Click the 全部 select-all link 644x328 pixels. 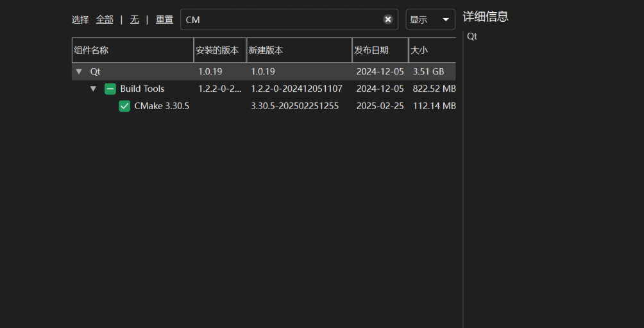tap(105, 19)
